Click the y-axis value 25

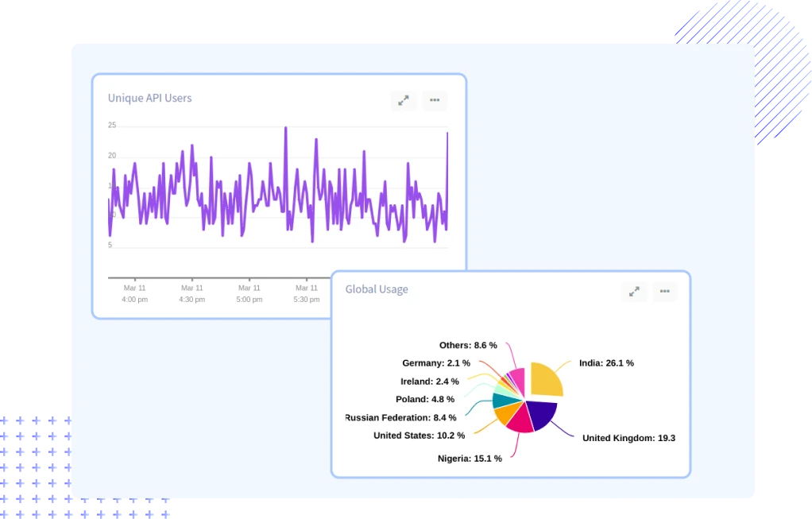point(112,126)
